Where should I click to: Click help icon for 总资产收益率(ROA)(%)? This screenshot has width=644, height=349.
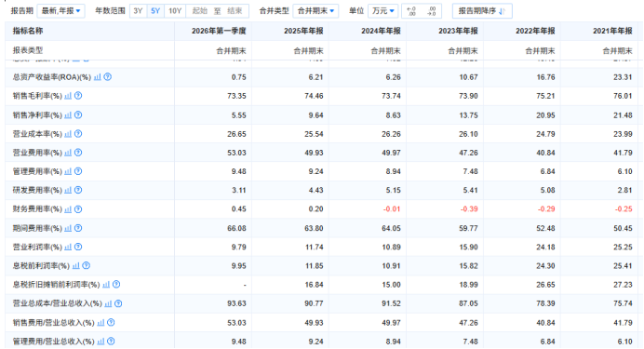tap(108, 76)
